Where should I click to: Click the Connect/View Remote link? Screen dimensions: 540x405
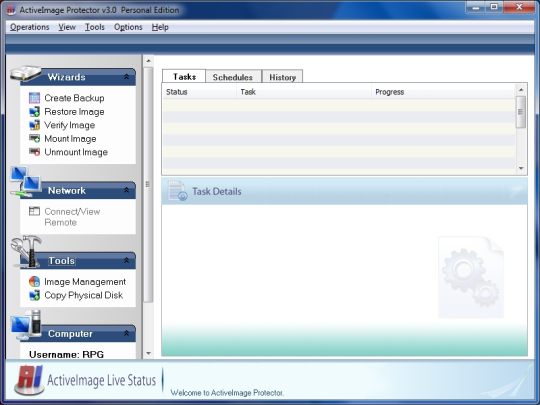pyautogui.click(x=72, y=217)
